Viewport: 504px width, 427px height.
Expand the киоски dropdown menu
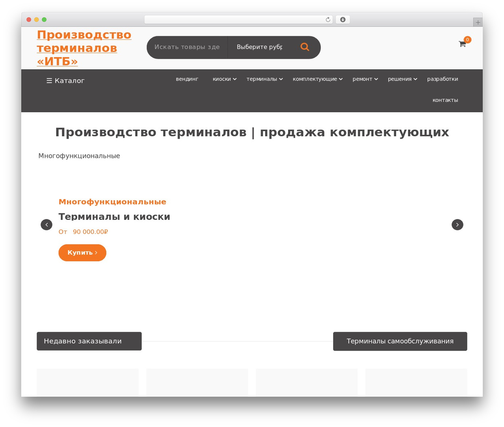click(224, 79)
